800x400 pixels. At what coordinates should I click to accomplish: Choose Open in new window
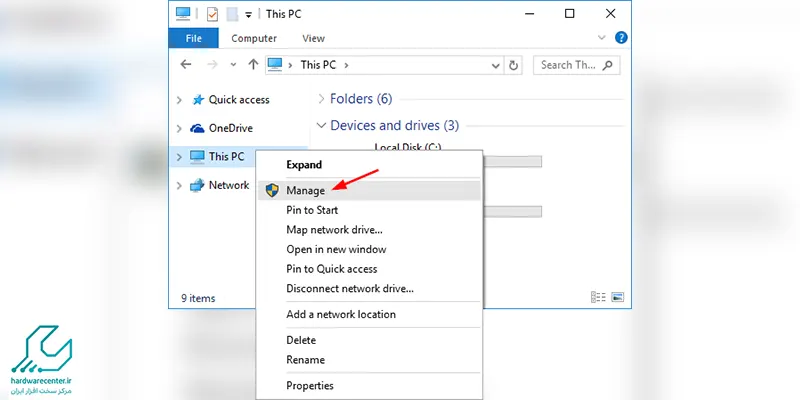(x=369, y=249)
